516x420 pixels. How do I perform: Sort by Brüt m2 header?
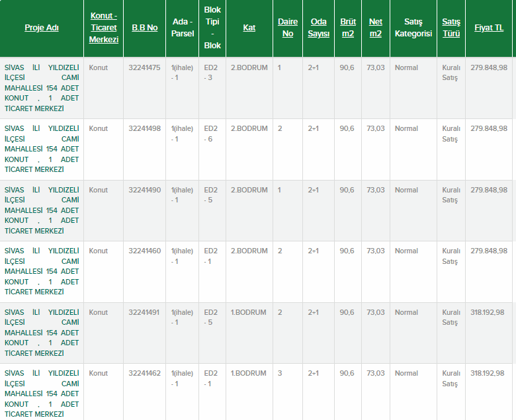[348, 28]
